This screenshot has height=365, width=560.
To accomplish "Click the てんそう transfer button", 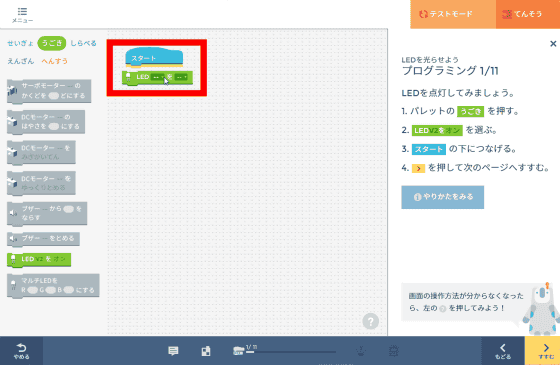I will point(528,14).
